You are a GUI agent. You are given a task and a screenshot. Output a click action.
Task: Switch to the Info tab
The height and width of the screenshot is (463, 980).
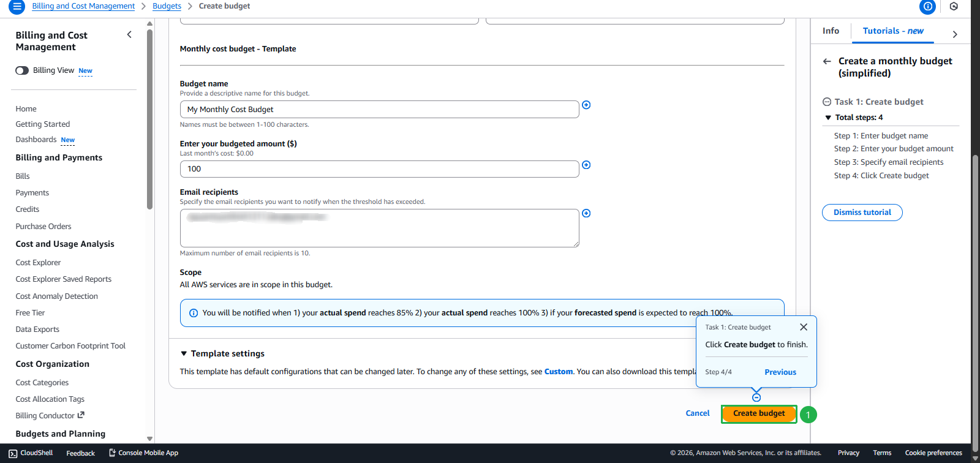(831, 31)
